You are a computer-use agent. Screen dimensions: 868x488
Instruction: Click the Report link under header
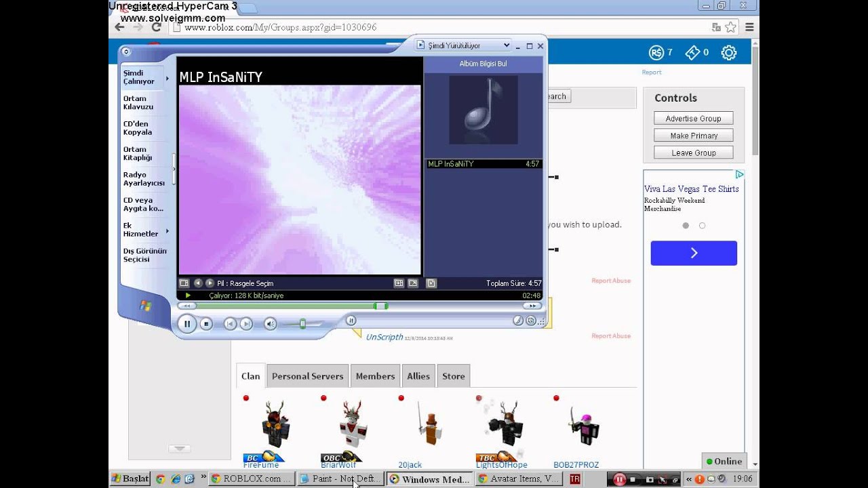coord(652,72)
